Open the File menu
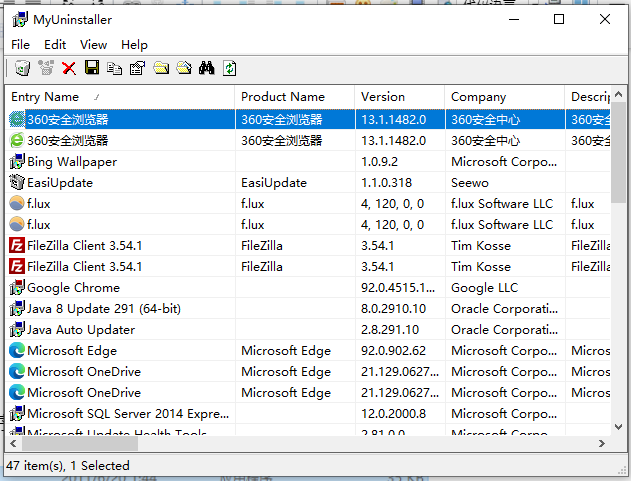Image resolution: width=631 pixels, height=481 pixels. 21,44
